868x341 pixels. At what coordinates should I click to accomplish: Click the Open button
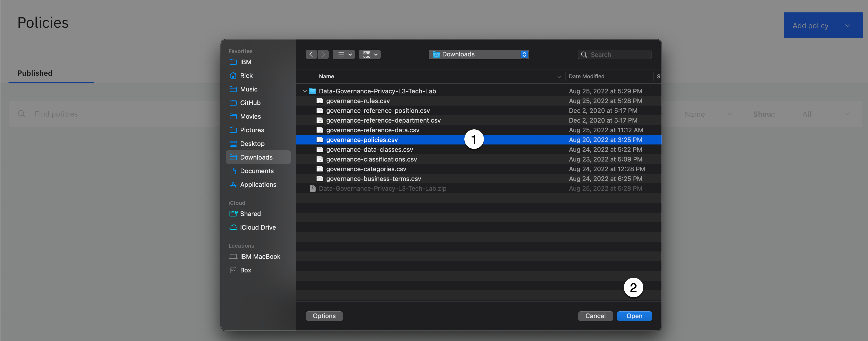click(634, 316)
